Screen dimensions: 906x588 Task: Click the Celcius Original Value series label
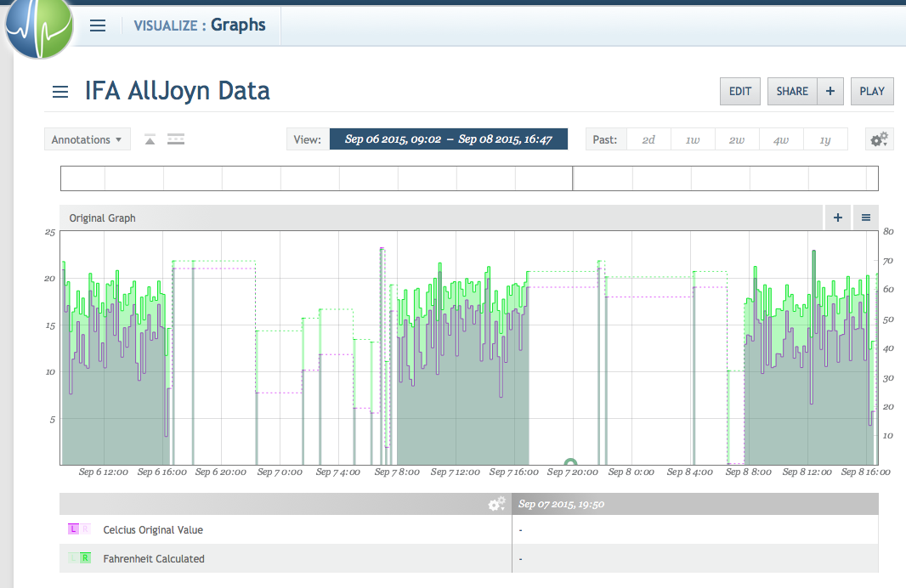point(153,529)
